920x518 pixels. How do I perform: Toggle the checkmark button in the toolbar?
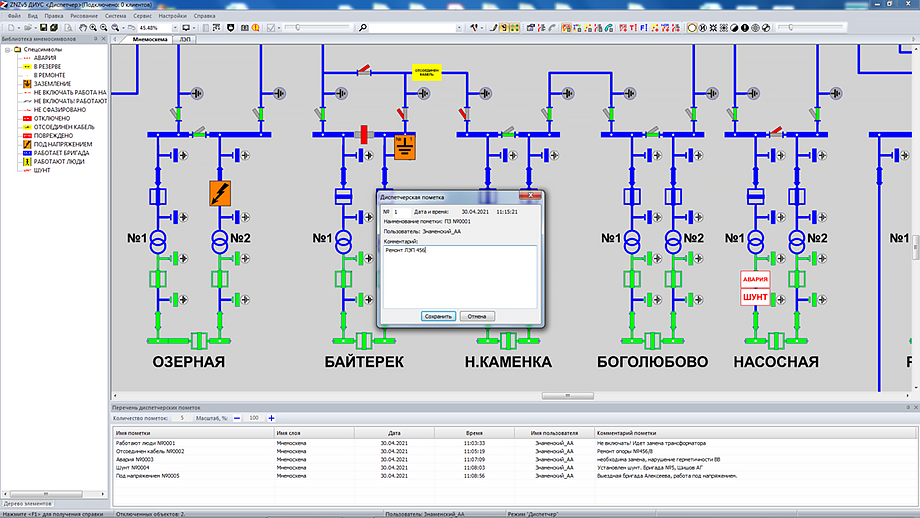[x=271, y=28]
